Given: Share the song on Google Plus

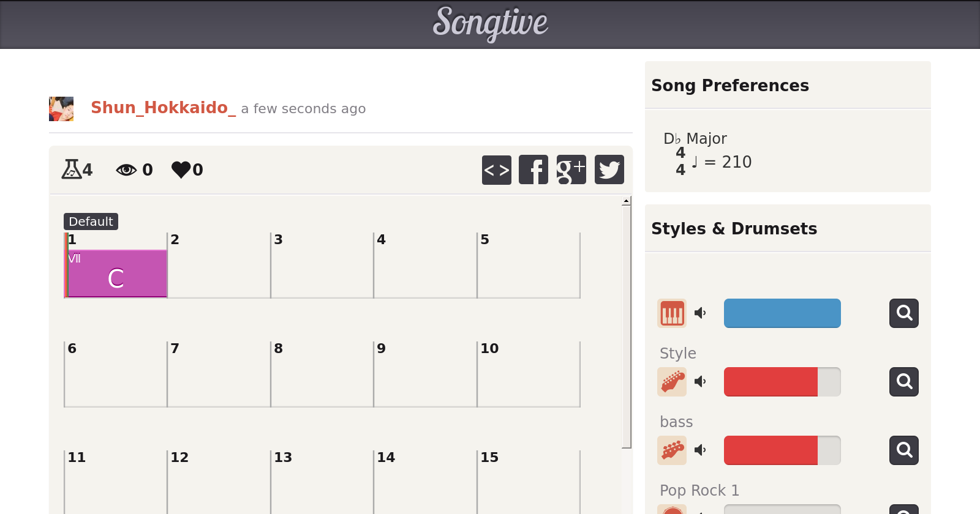Looking at the screenshot, I should [571, 170].
